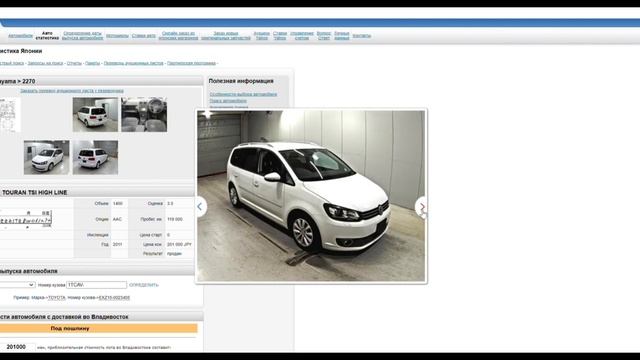Select the mileage value 119 000
Viewport: 640px width, 360px height.
175,219
